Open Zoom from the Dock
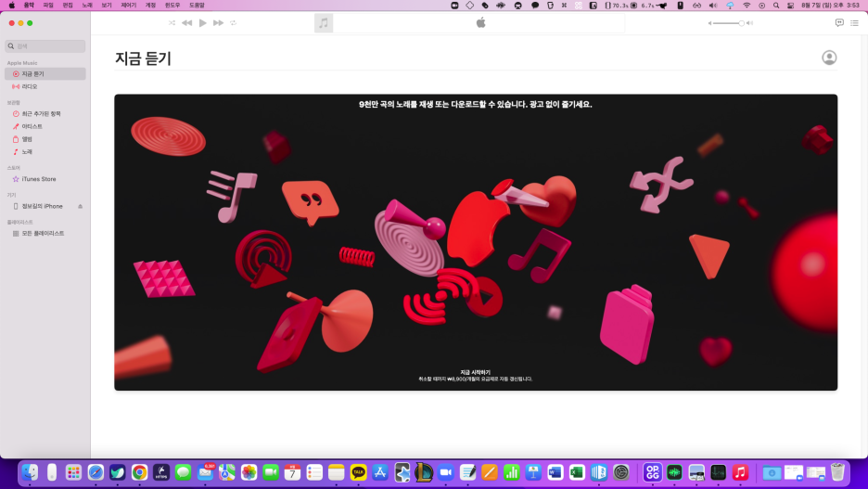 [446, 472]
